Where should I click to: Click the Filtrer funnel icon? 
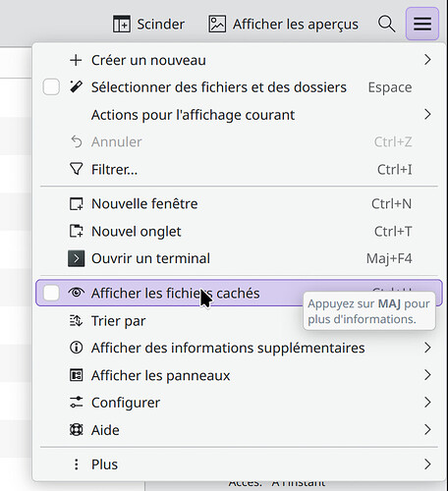(x=77, y=169)
